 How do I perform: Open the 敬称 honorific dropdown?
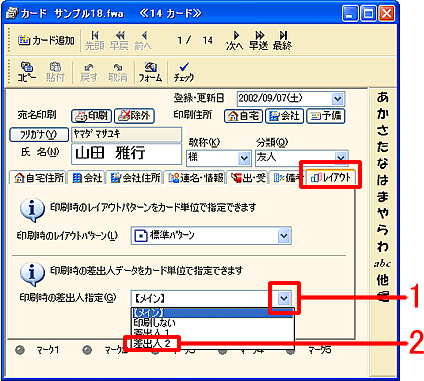coord(244,158)
